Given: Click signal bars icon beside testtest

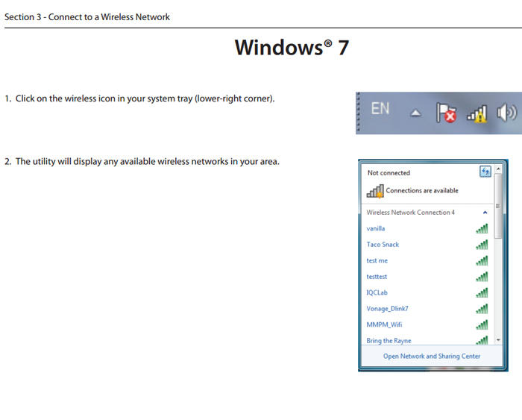Looking at the screenshot, I should (x=482, y=277).
